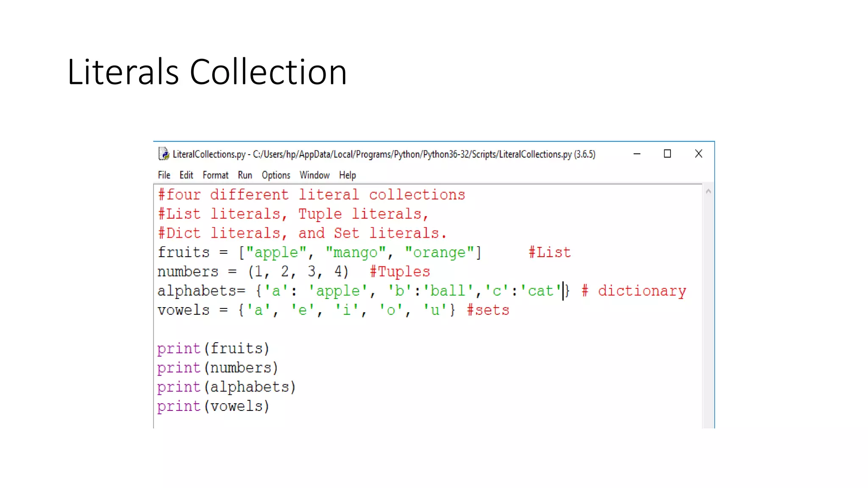
Task: Click the '#Dict literals, and Set literals.' comment
Action: point(302,233)
